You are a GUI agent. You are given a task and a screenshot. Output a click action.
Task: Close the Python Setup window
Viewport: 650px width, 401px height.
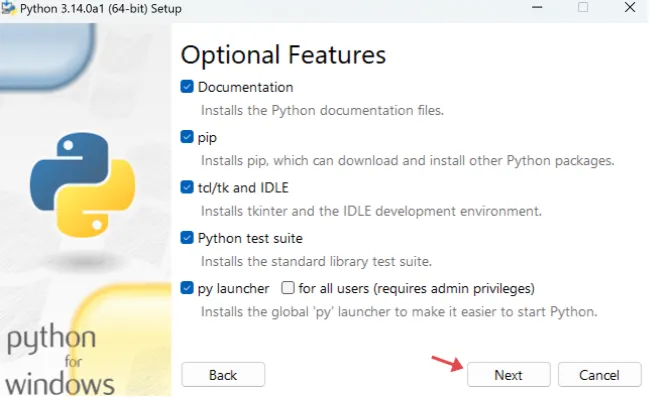629,7
